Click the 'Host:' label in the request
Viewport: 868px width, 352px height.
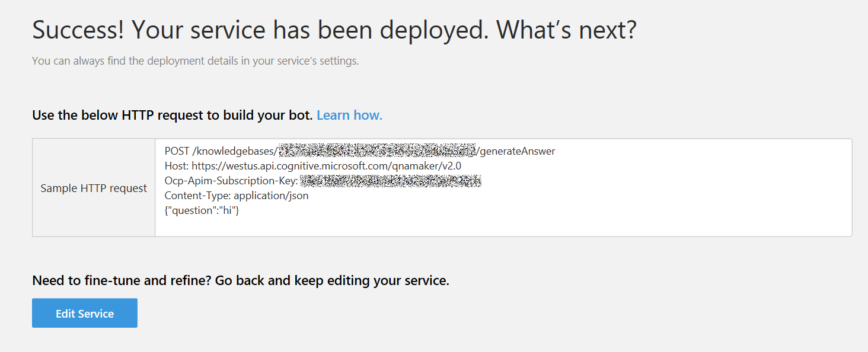177,166
